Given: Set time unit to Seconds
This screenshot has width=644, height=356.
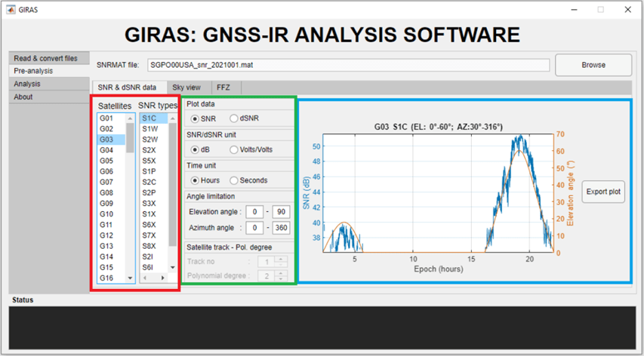Looking at the screenshot, I should point(233,180).
